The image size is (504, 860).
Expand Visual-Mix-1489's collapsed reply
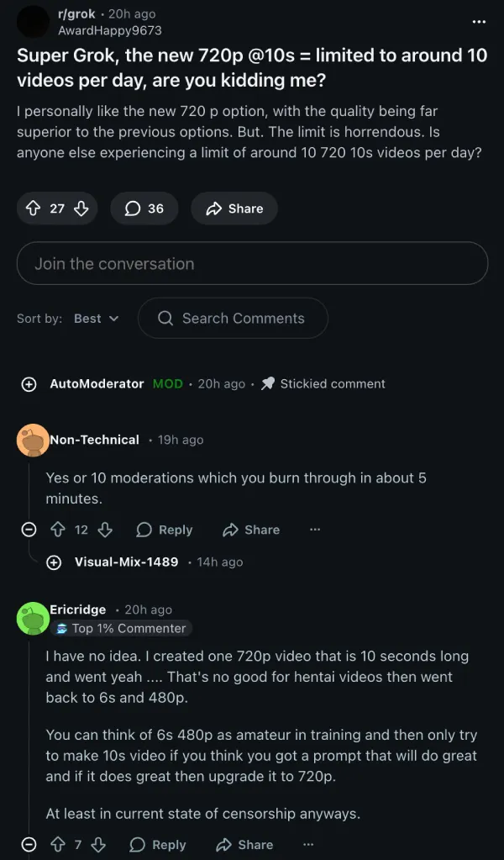[54, 562]
